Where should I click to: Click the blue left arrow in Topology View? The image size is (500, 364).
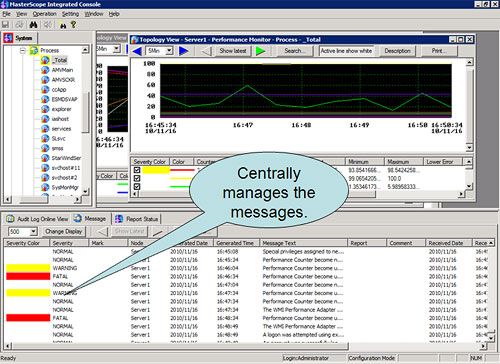137,51
